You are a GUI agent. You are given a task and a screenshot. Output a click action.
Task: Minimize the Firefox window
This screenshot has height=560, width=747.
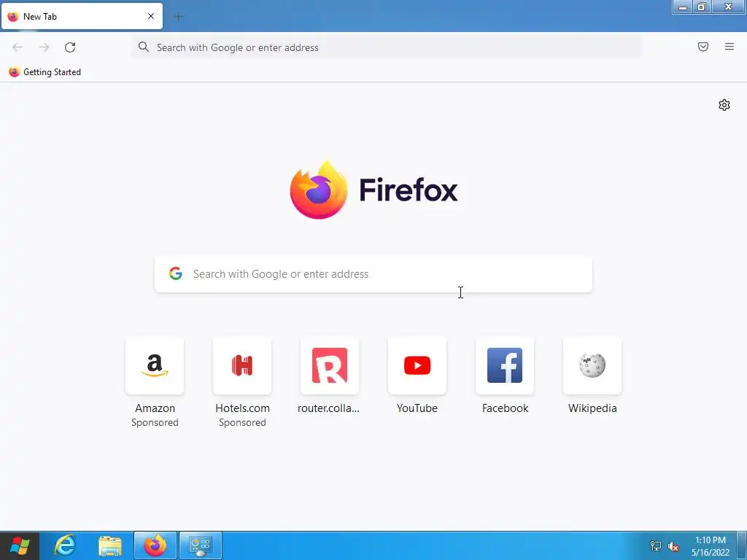(682, 7)
